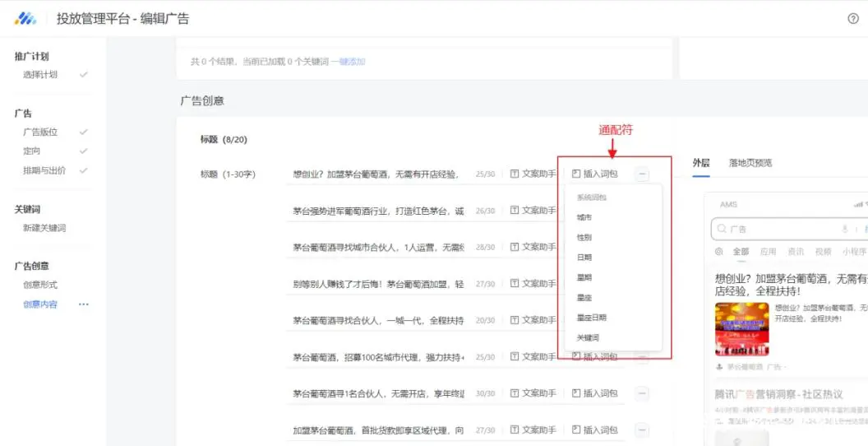The height and width of the screenshot is (446, 868).
Task: Remove the last title row with the minus icon
Action: pos(642,430)
